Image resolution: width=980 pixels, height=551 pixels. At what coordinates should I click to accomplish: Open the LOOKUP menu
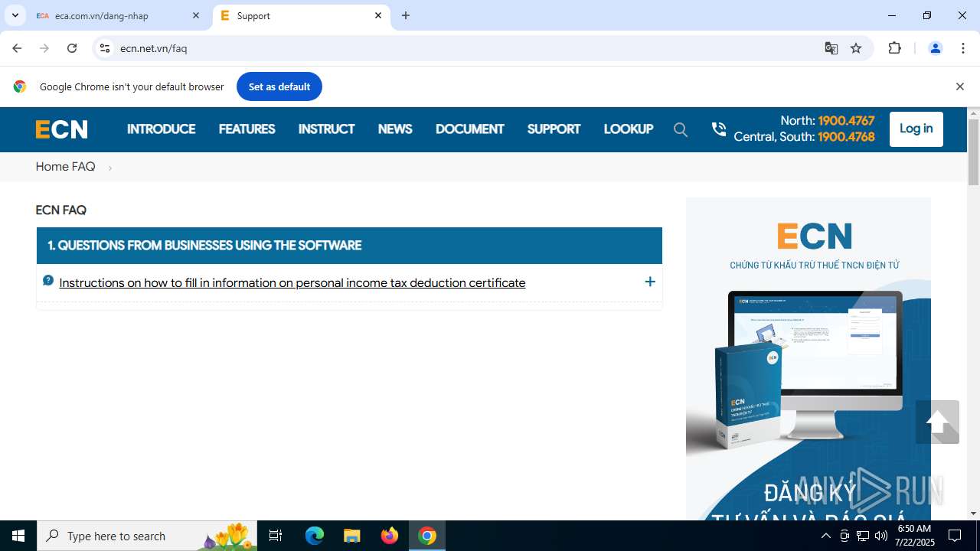(628, 129)
